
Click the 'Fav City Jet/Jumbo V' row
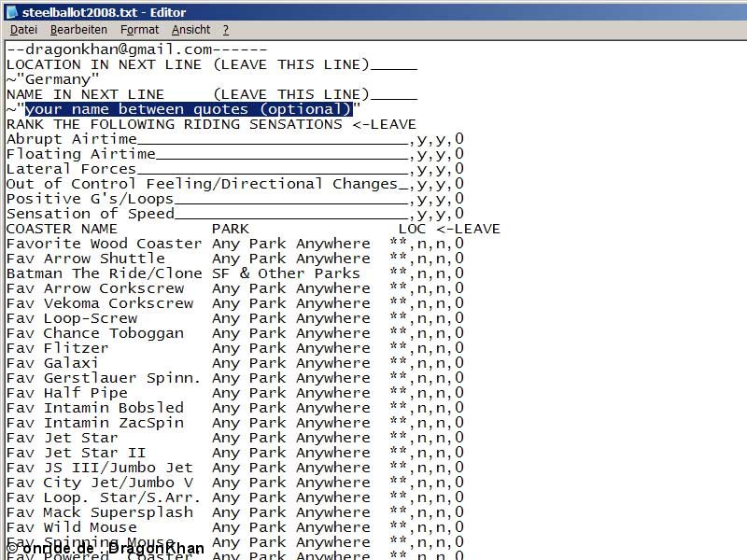[x=235, y=483]
